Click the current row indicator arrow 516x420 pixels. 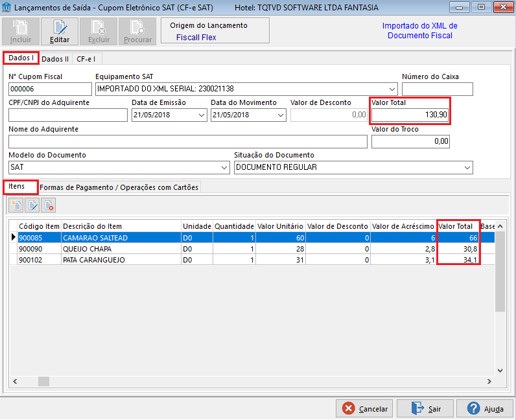pyautogui.click(x=14, y=237)
